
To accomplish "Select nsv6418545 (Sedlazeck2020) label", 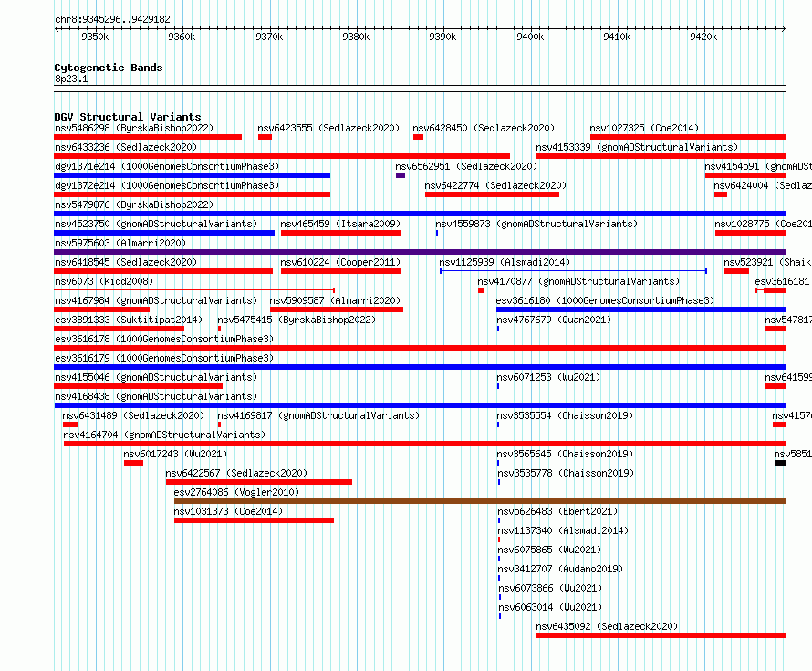I will (x=126, y=262).
